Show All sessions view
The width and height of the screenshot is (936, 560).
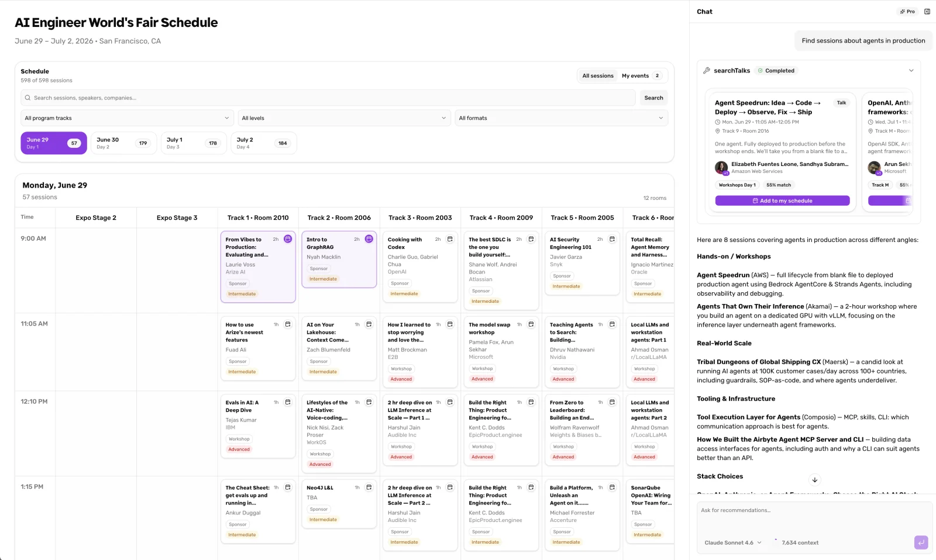tap(598, 76)
